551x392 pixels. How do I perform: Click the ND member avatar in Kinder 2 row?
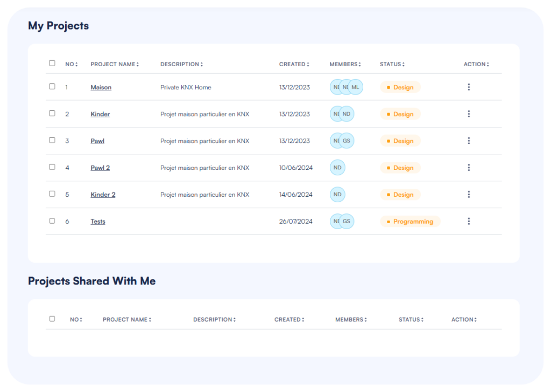337,195
